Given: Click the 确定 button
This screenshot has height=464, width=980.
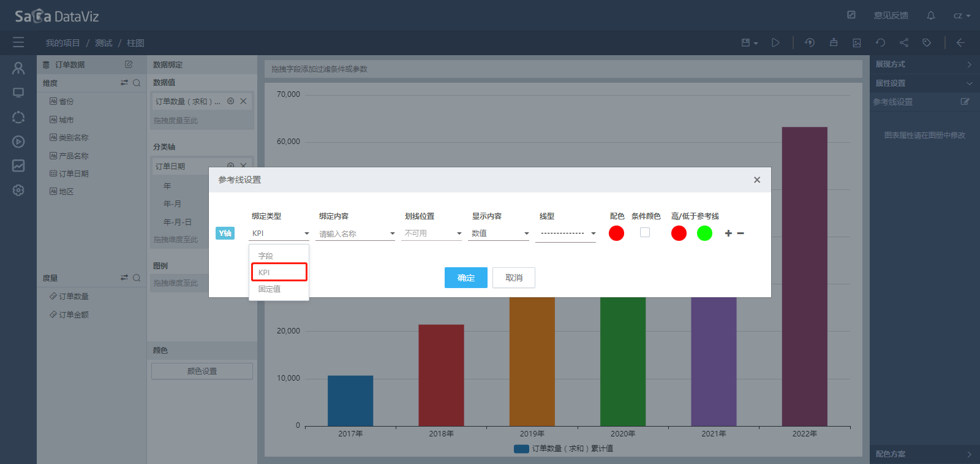Looking at the screenshot, I should (x=466, y=278).
